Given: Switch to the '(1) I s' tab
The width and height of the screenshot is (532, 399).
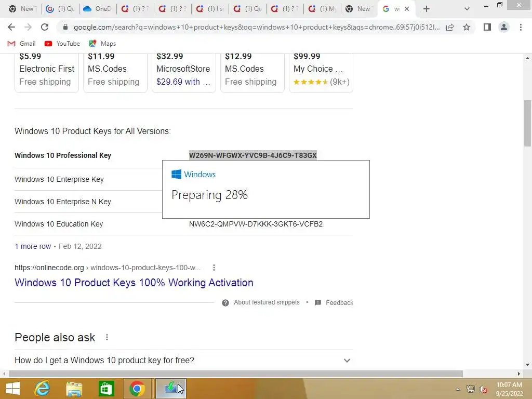Looking at the screenshot, I should point(210,9).
